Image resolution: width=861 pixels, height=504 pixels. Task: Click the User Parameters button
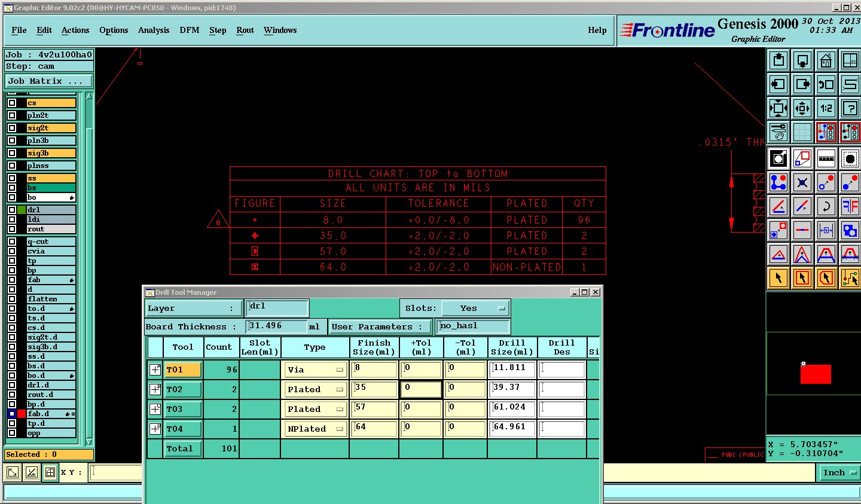click(x=380, y=327)
